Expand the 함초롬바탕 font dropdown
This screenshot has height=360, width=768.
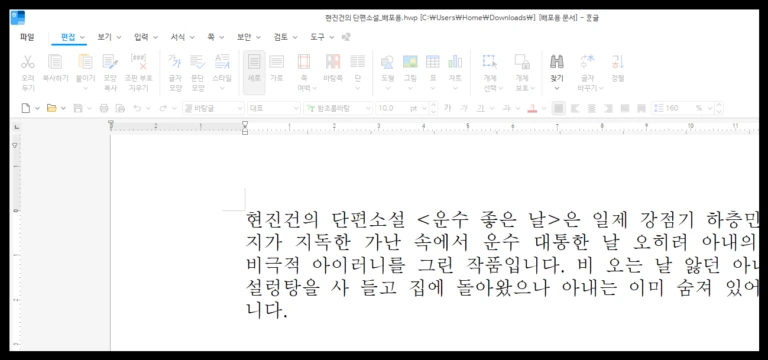[338, 108]
